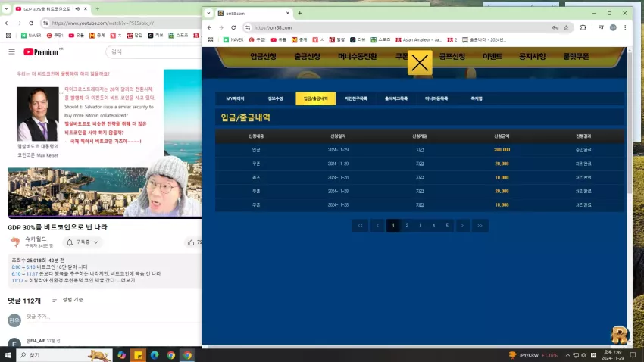Jump to 6:10 video timestamp link

coord(16,273)
